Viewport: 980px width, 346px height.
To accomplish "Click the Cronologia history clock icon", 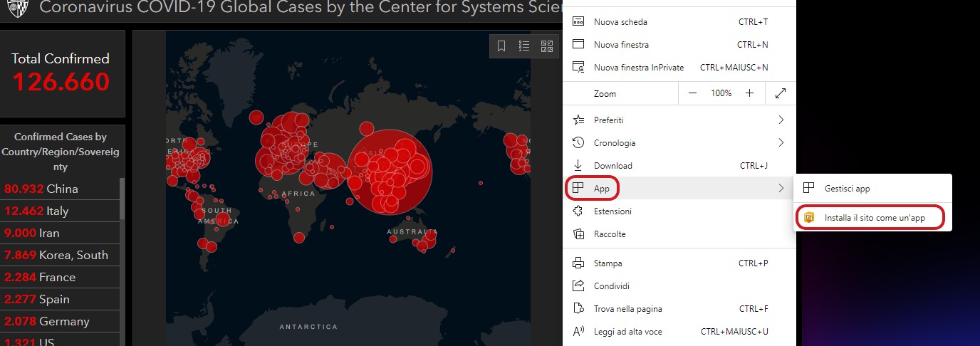I will coord(579,143).
